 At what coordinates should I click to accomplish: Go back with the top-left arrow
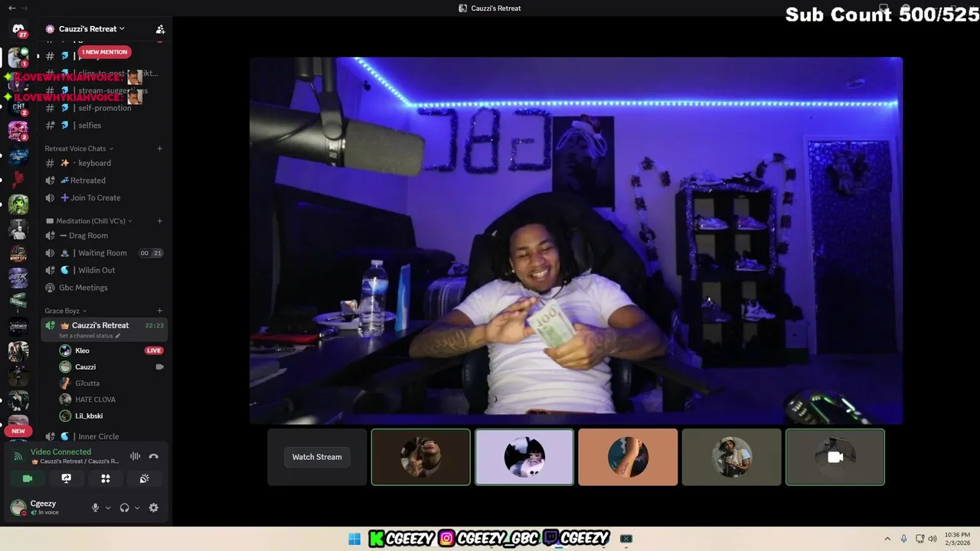tap(11, 8)
